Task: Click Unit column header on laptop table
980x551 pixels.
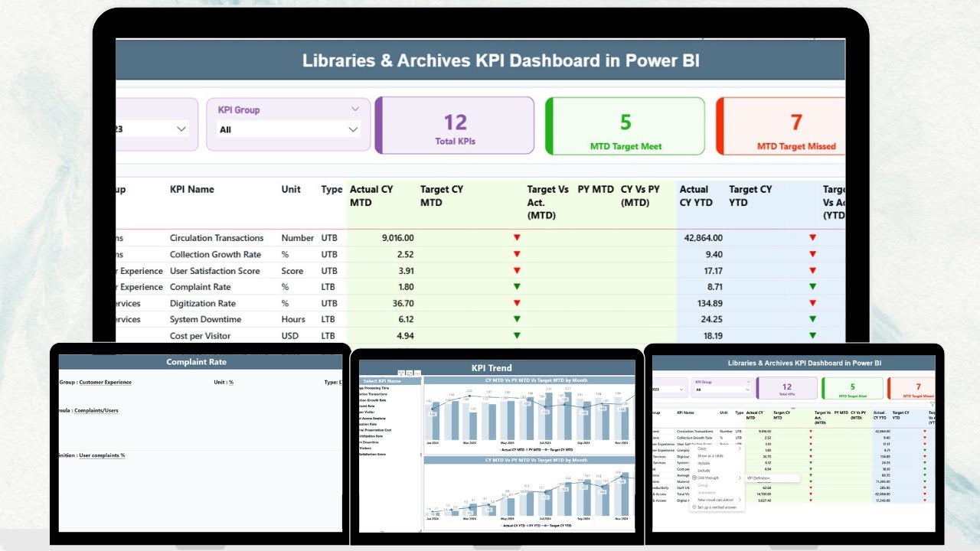Action: [x=291, y=189]
